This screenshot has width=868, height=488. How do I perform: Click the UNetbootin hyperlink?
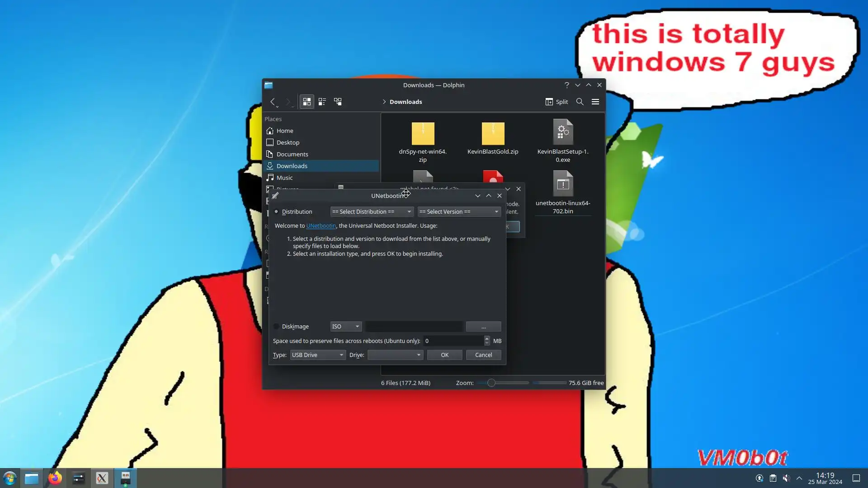pos(321,225)
